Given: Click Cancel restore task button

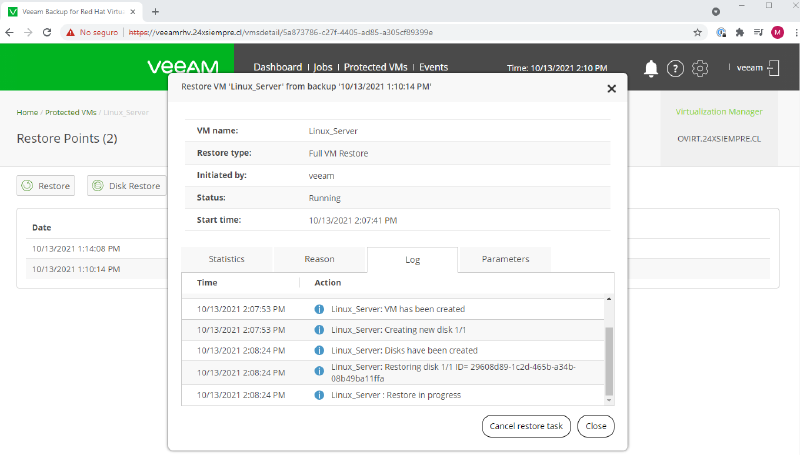Looking at the screenshot, I should 526,426.
